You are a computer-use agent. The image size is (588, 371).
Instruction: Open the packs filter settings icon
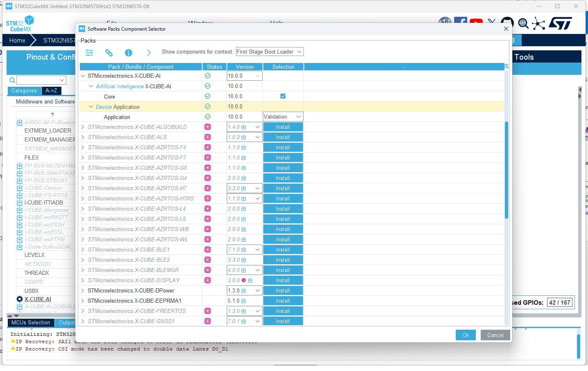click(x=89, y=53)
